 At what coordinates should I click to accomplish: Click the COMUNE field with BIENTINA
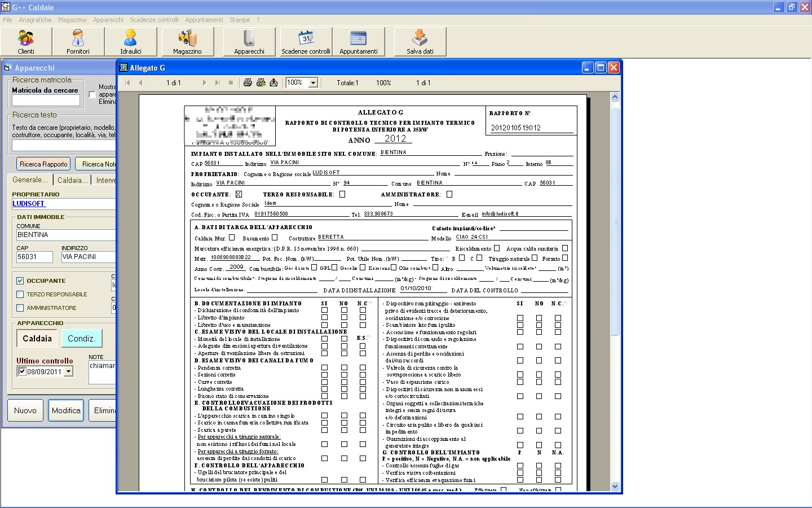[x=65, y=235]
